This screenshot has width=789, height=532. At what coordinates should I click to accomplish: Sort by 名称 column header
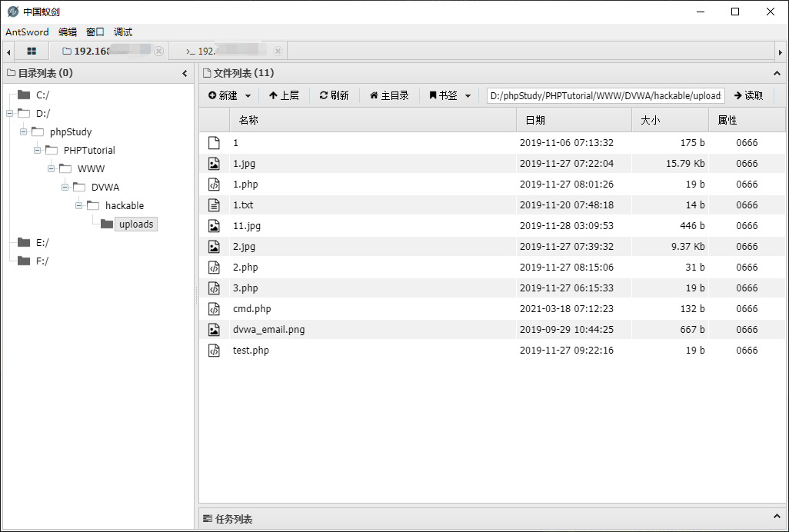click(x=373, y=120)
